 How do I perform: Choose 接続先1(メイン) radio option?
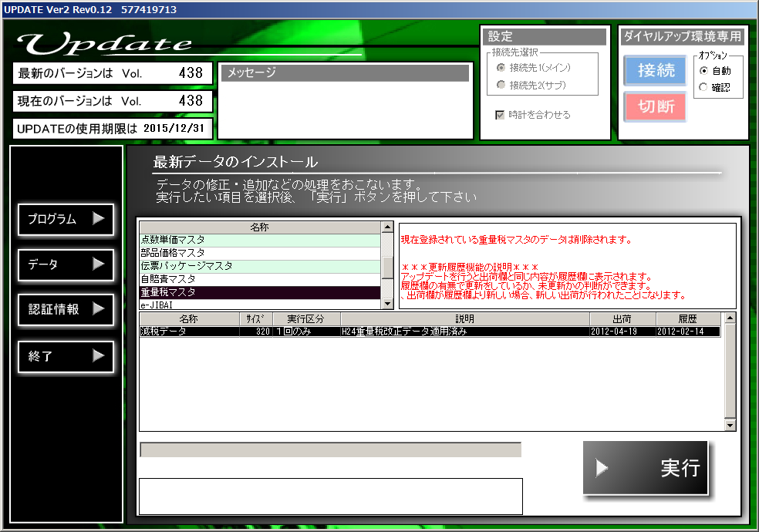tap(501, 68)
